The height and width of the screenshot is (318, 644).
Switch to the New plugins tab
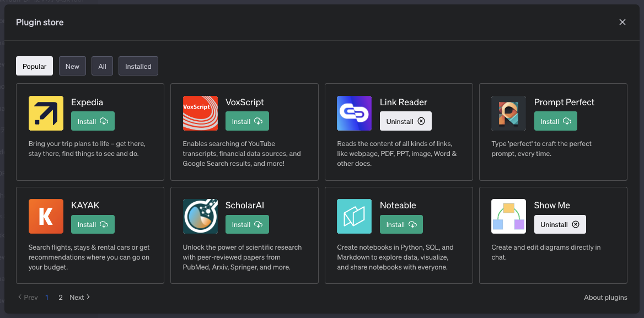(x=72, y=66)
